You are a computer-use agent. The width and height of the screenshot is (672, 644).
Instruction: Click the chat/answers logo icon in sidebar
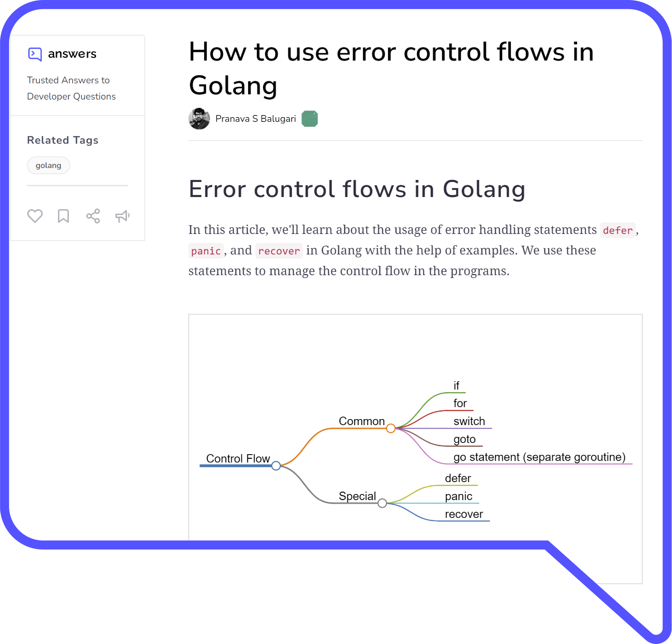coord(35,54)
